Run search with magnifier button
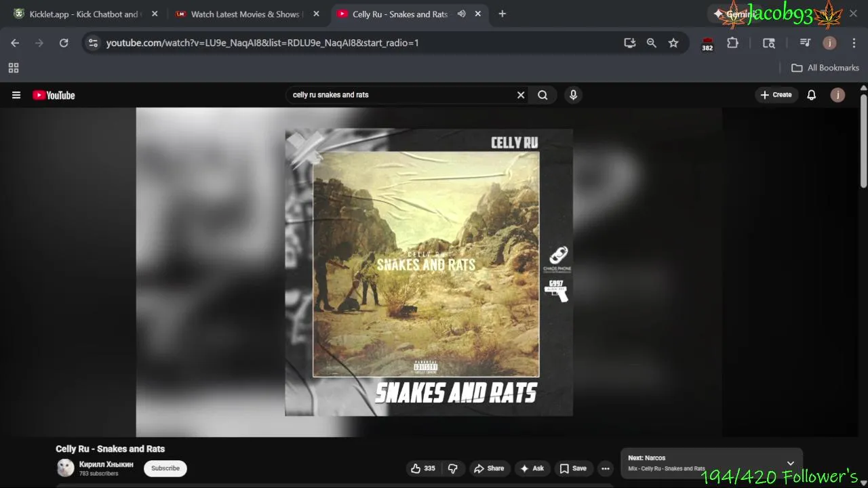868x488 pixels. pos(542,95)
